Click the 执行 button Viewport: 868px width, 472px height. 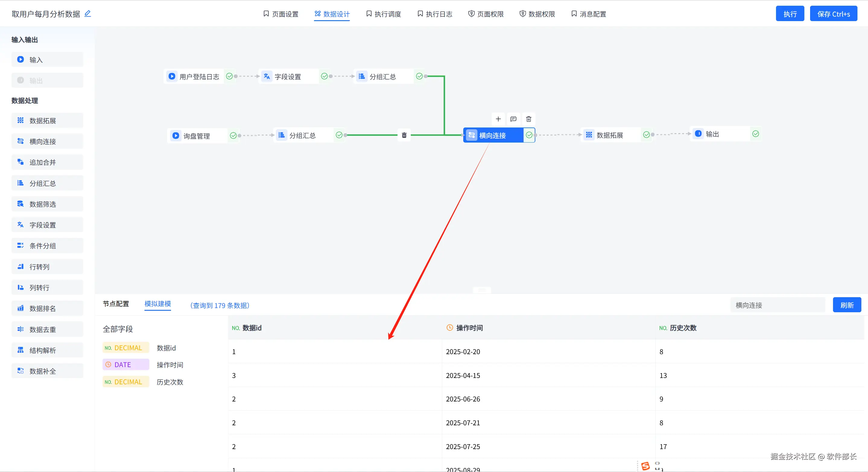[790, 14]
